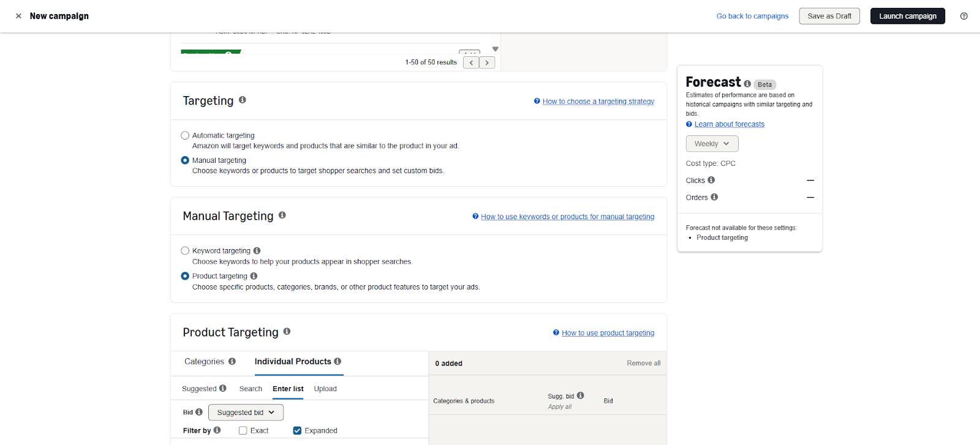Click the '1-50 of 50 results' text
The height and width of the screenshot is (445, 980).
[x=431, y=62]
